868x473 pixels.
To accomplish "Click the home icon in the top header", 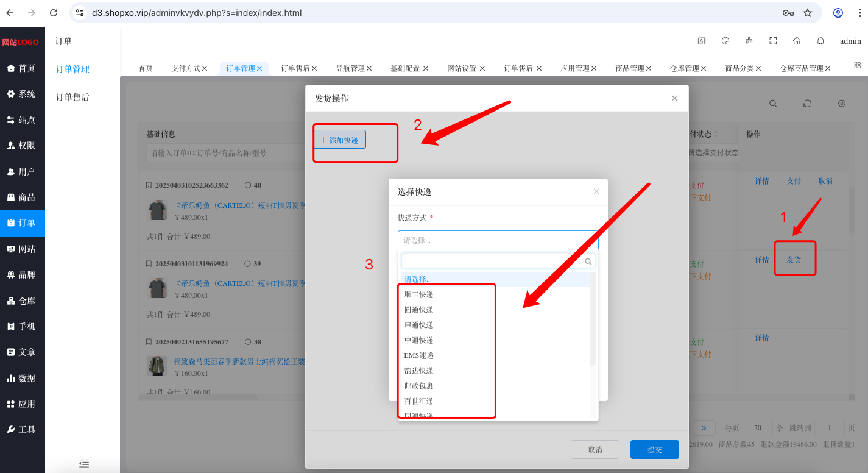I will 797,41.
